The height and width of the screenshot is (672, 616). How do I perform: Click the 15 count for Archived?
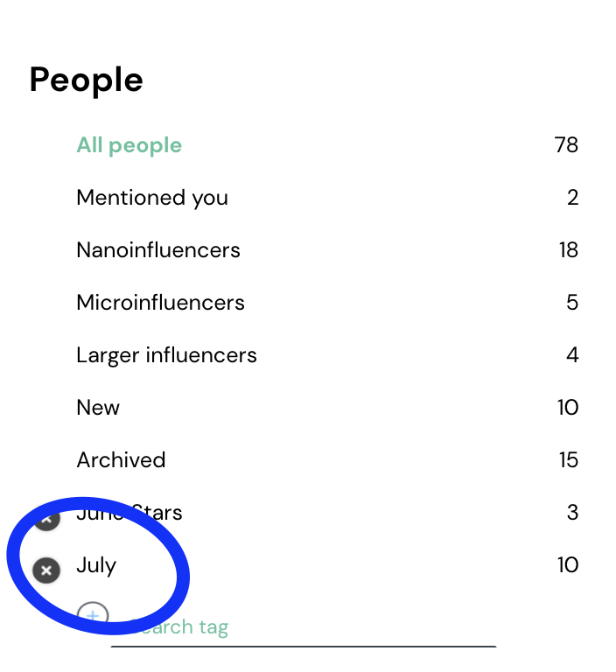(x=569, y=460)
